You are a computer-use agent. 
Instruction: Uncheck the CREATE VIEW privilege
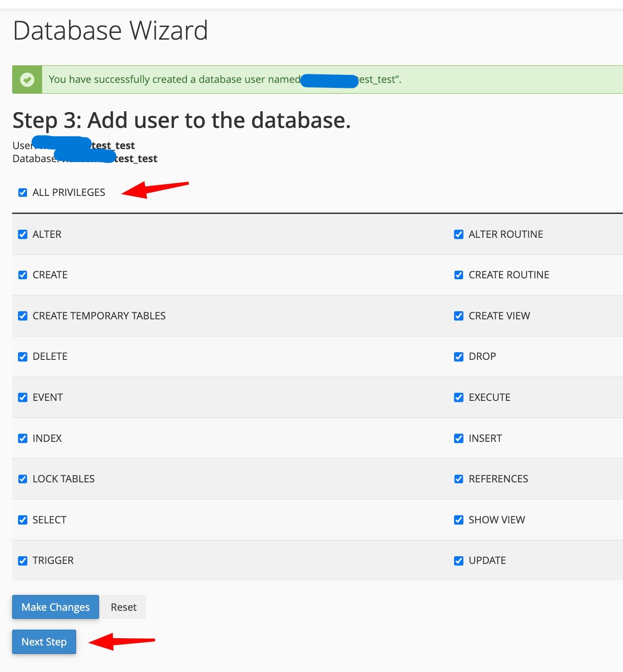tap(459, 316)
